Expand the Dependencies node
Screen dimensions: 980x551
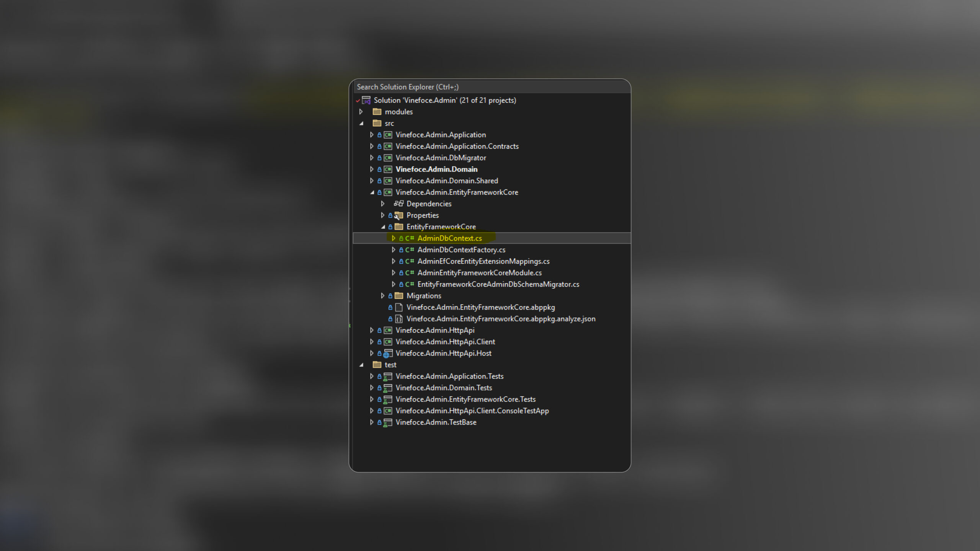point(382,204)
